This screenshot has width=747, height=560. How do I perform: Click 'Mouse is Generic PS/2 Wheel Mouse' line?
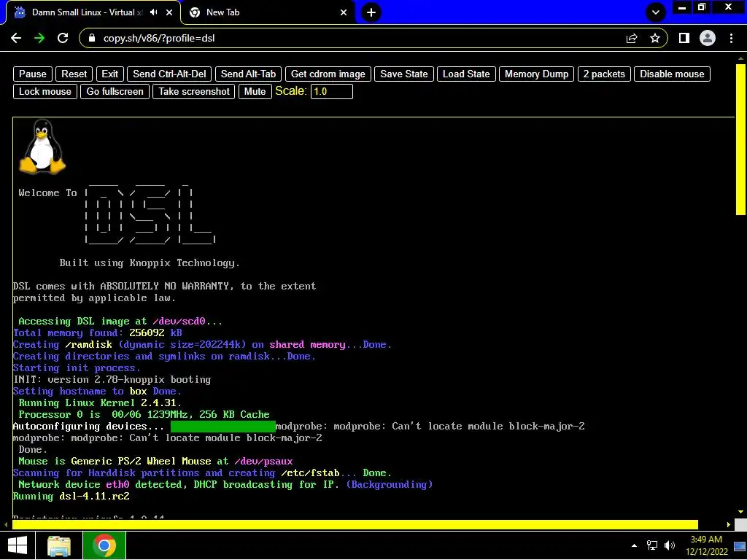(156, 462)
